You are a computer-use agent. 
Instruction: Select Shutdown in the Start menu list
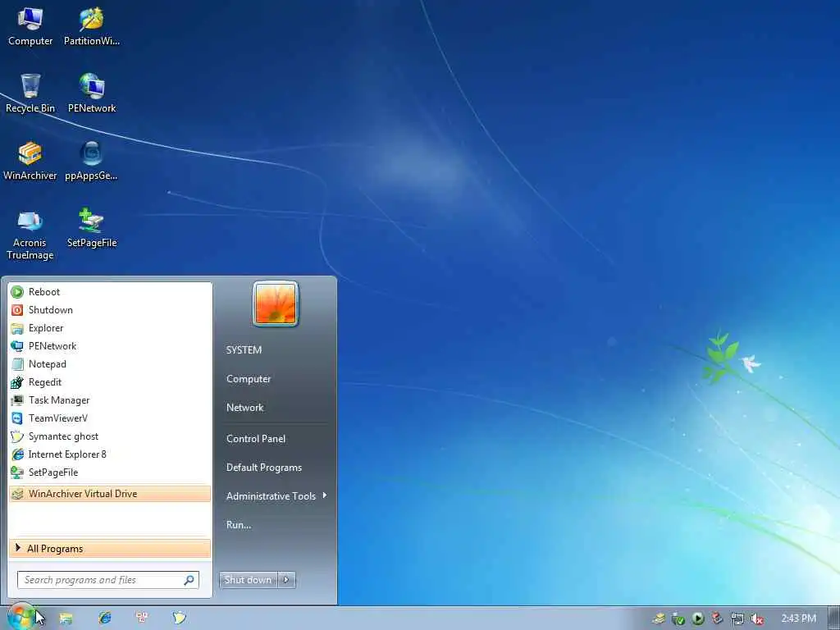click(110, 310)
